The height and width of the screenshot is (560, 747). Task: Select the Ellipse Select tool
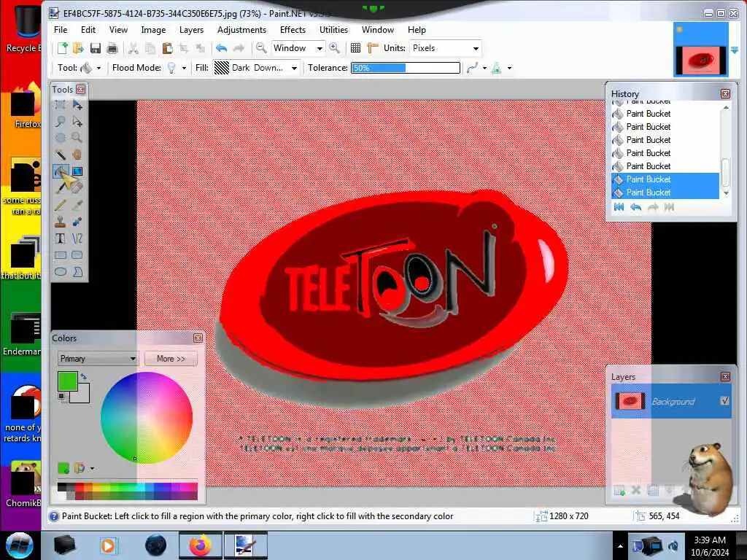[60, 138]
